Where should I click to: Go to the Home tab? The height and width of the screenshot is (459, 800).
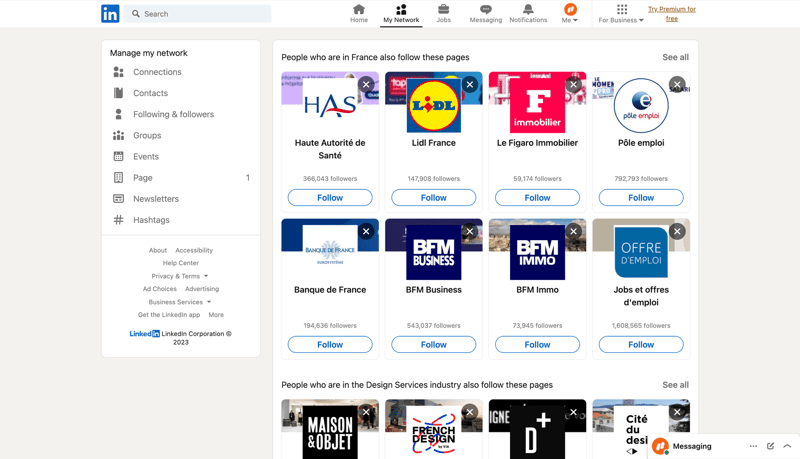point(359,14)
